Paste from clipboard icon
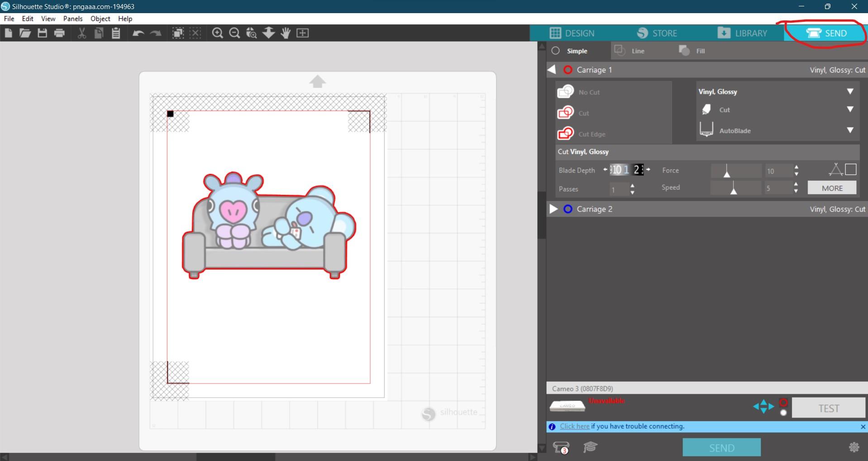Screen dimensions: 868x461 point(116,33)
